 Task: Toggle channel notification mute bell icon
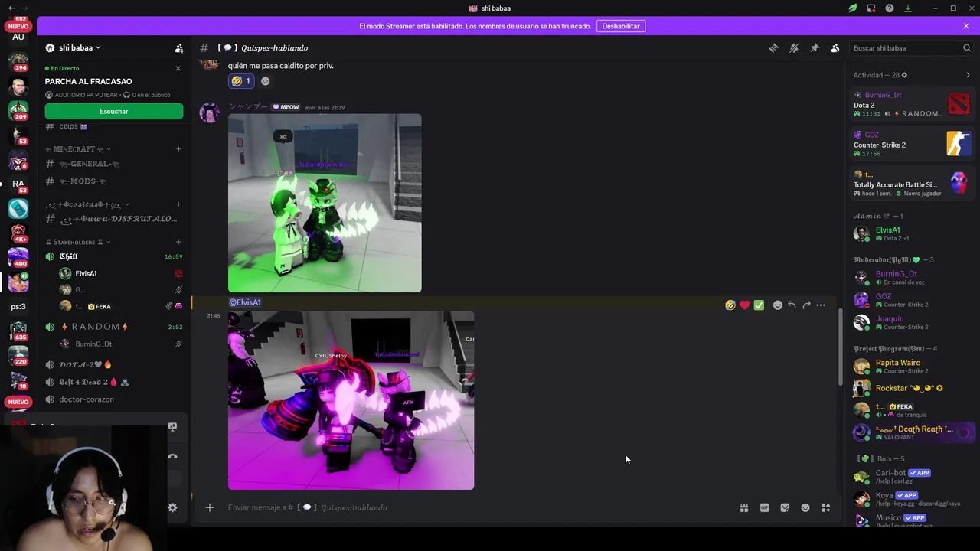click(794, 47)
